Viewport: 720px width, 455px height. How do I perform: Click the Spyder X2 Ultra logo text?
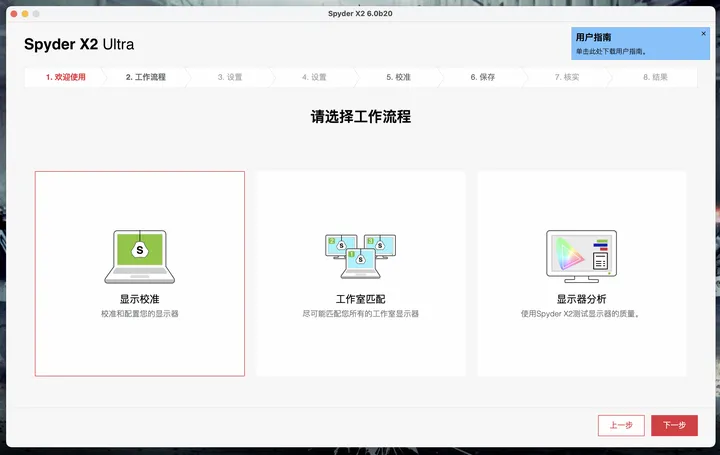click(79, 44)
